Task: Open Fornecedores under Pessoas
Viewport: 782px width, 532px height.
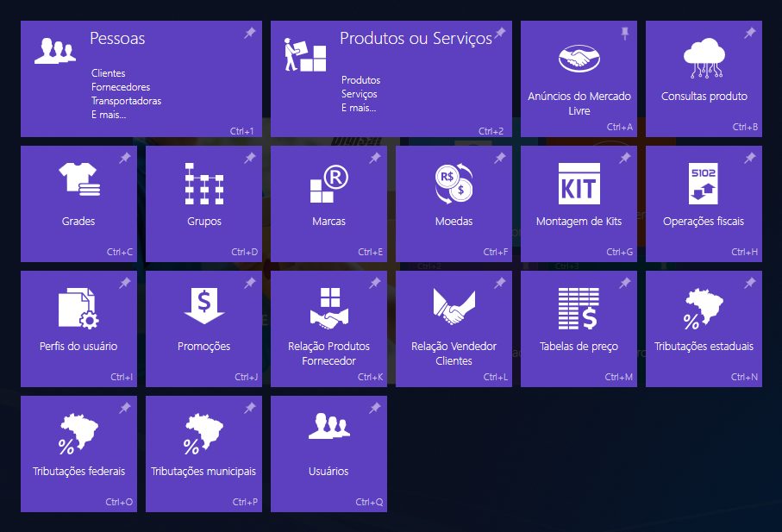Action: 121,87
